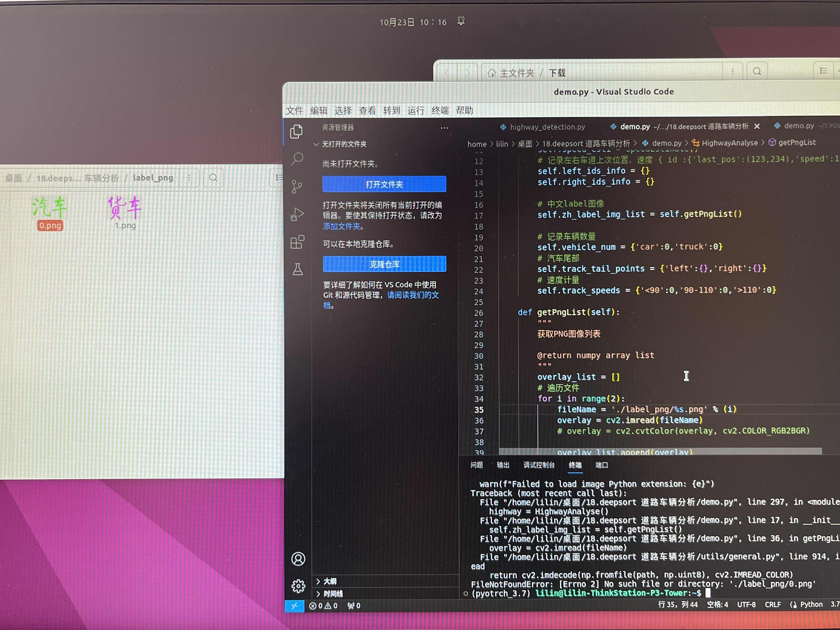840x630 pixels.
Task: Open the path options menu in label_png window
Action: click(189, 178)
